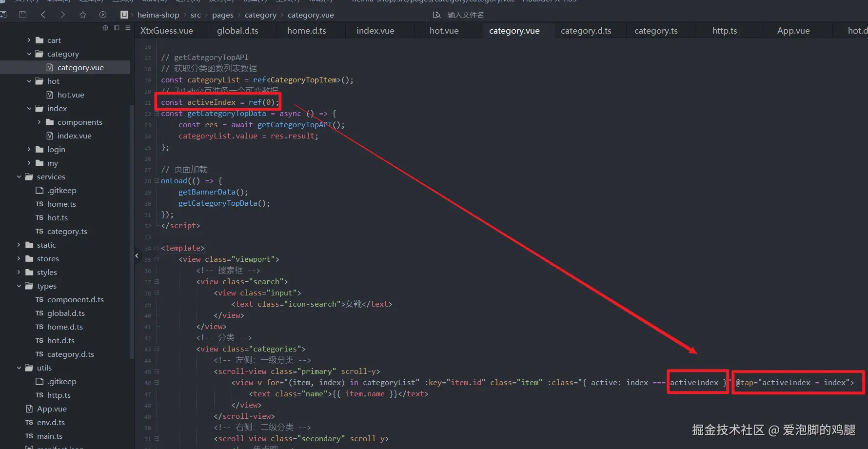Go back with the left arrow
The height and width of the screenshot is (449, 868).
43,15
